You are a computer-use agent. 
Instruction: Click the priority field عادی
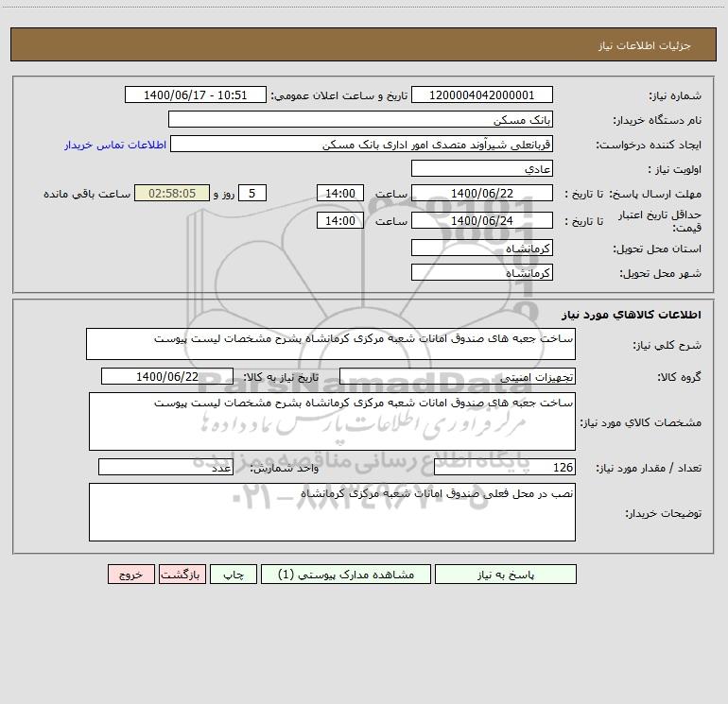point(482,168)
